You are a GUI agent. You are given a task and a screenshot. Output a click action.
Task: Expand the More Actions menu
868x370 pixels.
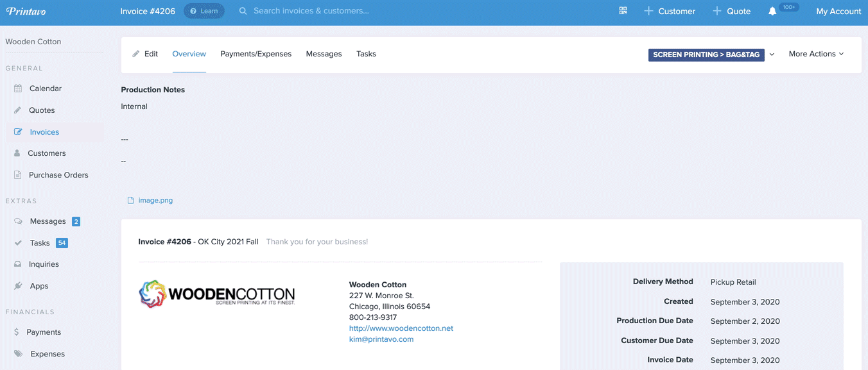pyautogui.click(x=816, y=54)
